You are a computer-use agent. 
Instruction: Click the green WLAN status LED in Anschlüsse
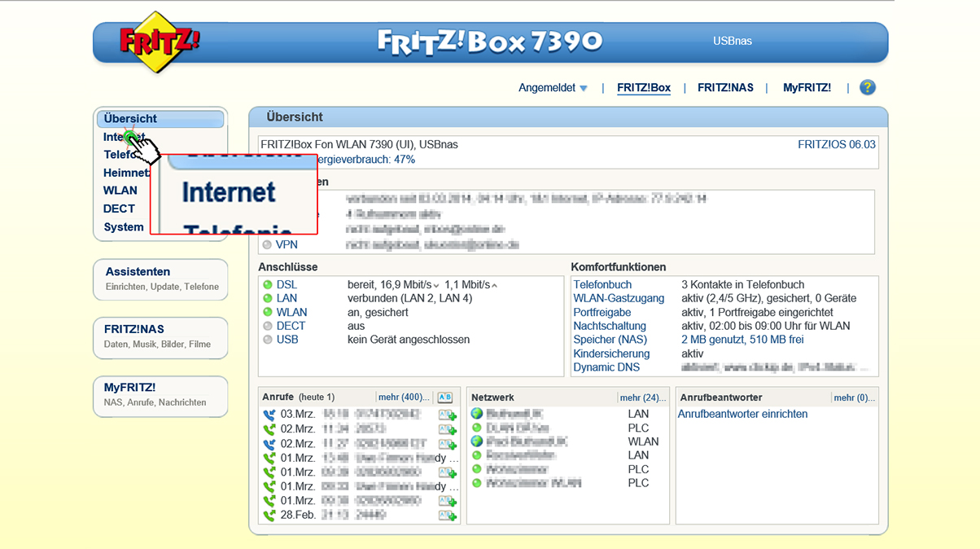268,312
